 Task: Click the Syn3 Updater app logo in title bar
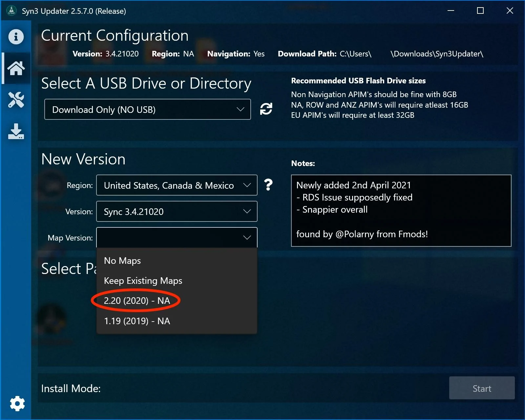click(x=11, y=11)
